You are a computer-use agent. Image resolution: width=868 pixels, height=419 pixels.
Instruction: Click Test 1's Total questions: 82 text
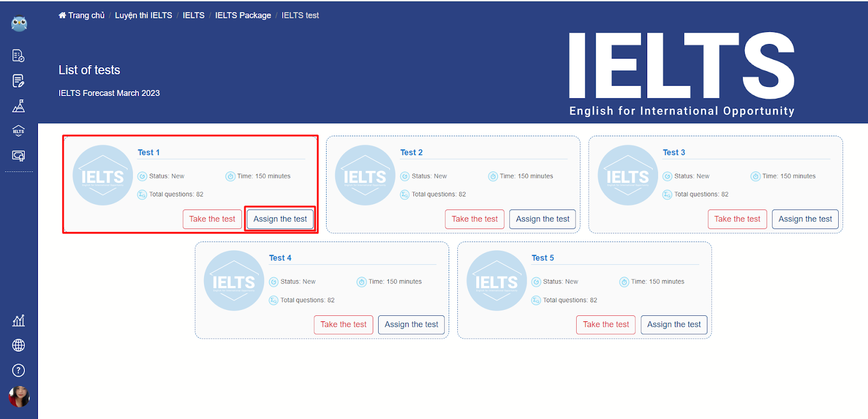pos(176,194)
